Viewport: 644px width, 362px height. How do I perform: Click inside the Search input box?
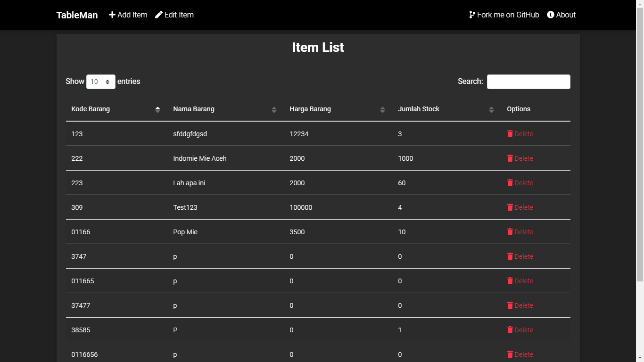tap(528, 81)
